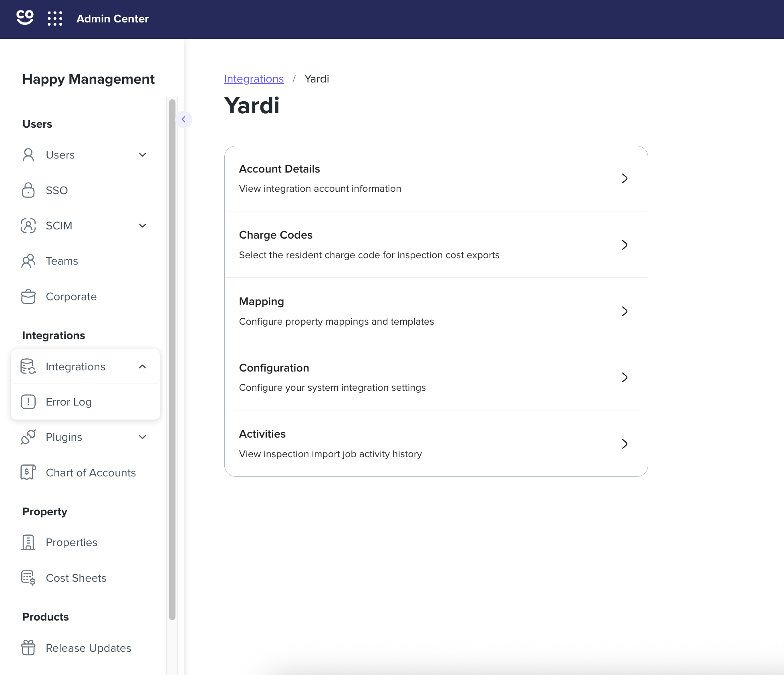This screenshot has width=784, height=675.
Task: Open Charge Codes via its right chevron
Action: pos(625,245)
